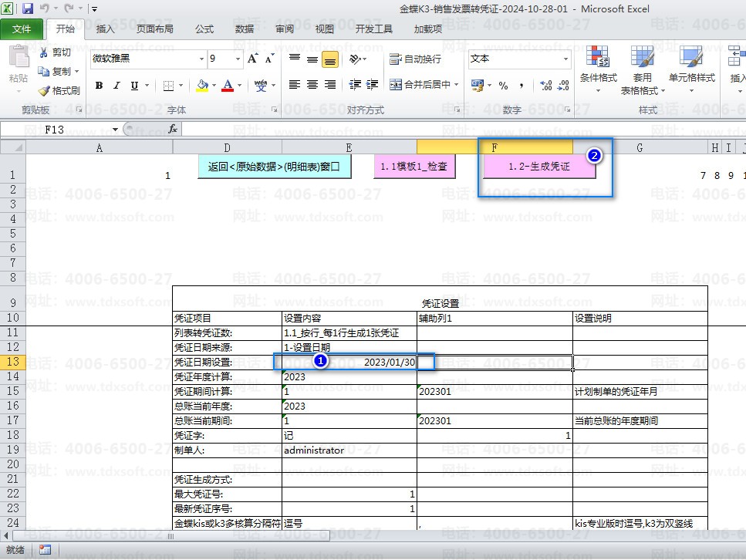Switch to Insert (插入) tab
The image size is (746, 560).
click(105, 29)
